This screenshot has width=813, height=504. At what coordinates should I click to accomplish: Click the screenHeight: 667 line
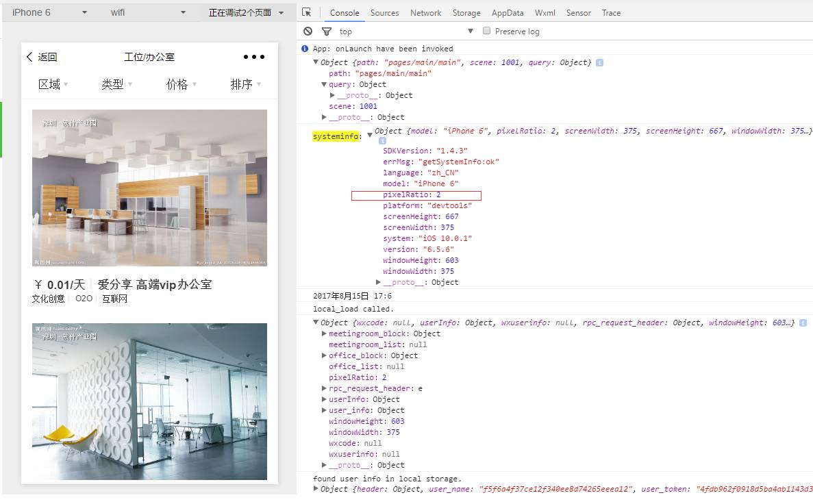tap(421, 217)
